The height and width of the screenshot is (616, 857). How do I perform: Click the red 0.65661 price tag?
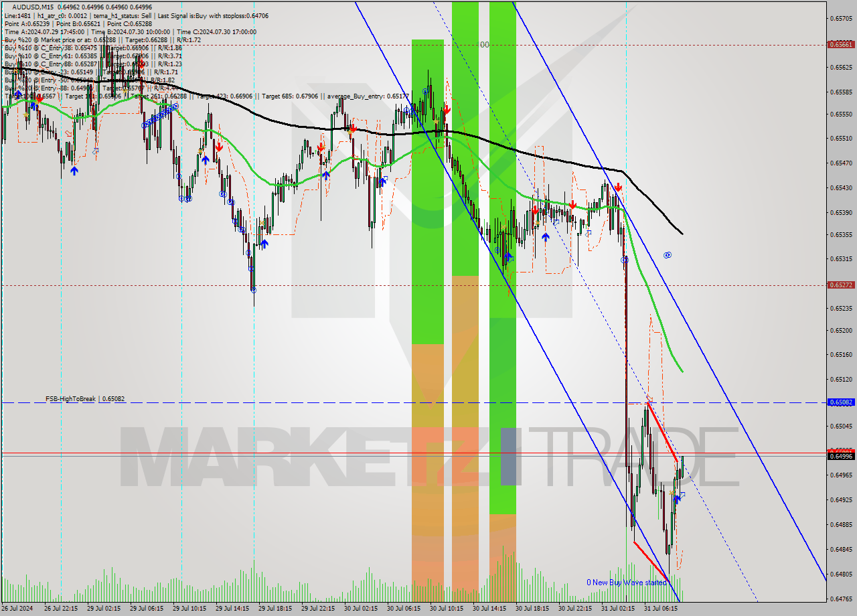[841, 45]
